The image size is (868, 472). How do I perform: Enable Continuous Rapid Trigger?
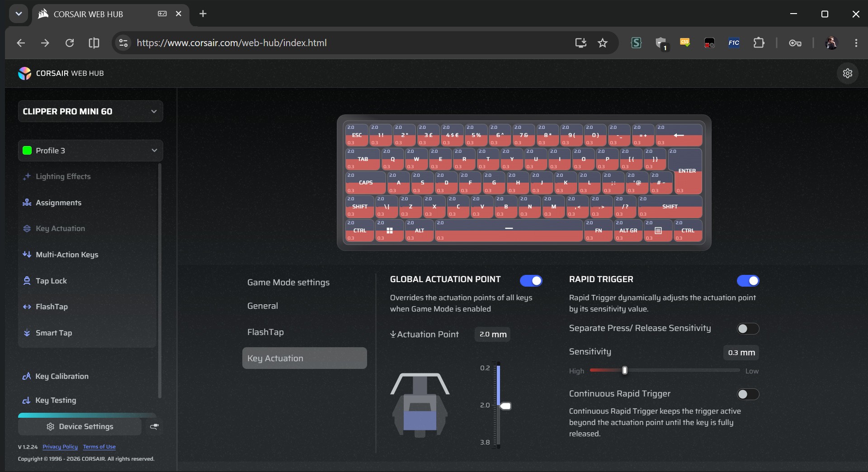(748, 394)
